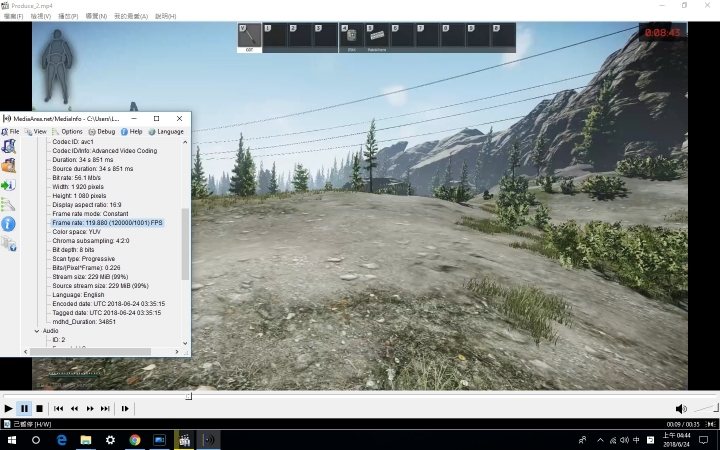This screenshot has width=720, height=450.
Task: Select the Codec ID: avc1 row
Action: (73, 142)
